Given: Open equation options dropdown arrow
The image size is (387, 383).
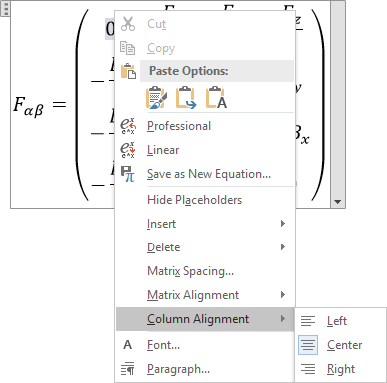Looking at the screenshot, I should (337, 202).
